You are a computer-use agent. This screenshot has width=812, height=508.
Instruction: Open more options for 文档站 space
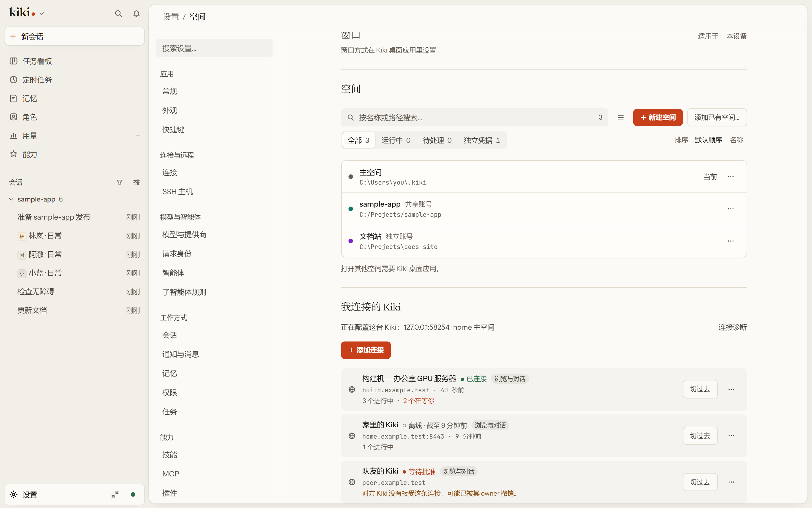click(x=731, y=241)
